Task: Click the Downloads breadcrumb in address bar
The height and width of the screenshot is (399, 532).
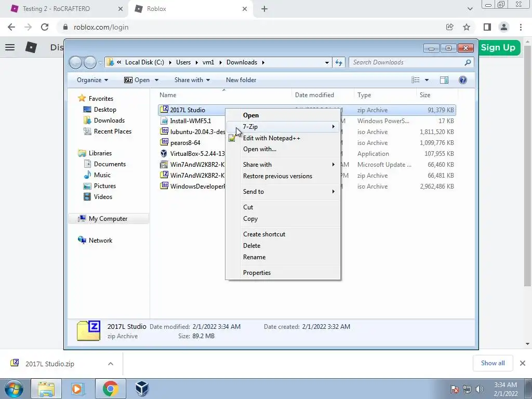Action: click(x=242, y=62)
